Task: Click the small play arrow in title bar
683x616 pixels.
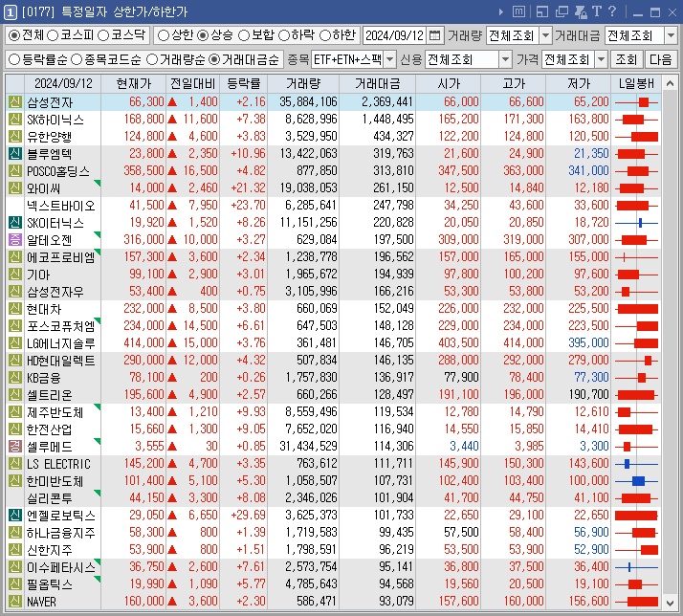Action: (x=501, y=11)
